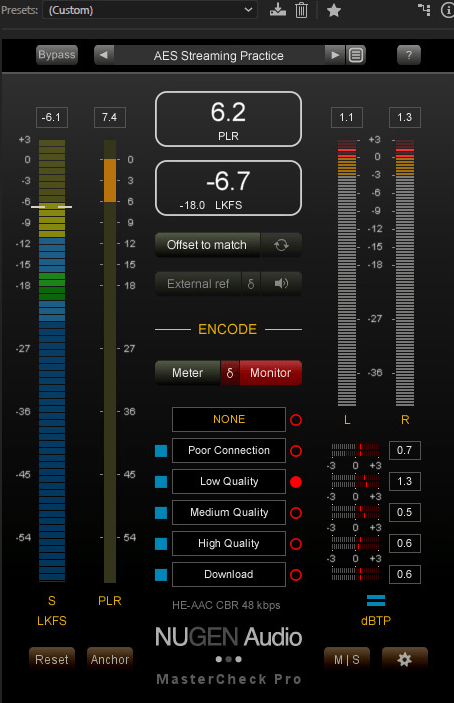Click the HE-AAC CBR 48 kbps label
This screenshot has width=454, height=703.
pos(226,605)
